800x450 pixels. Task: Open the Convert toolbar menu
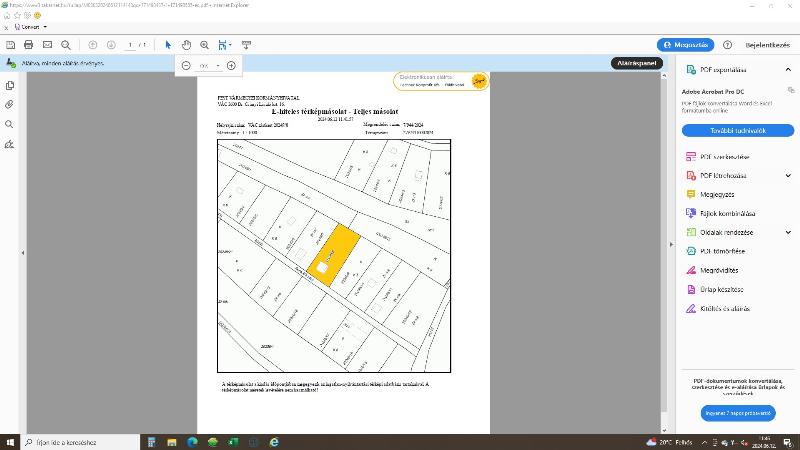pos(28,27)
